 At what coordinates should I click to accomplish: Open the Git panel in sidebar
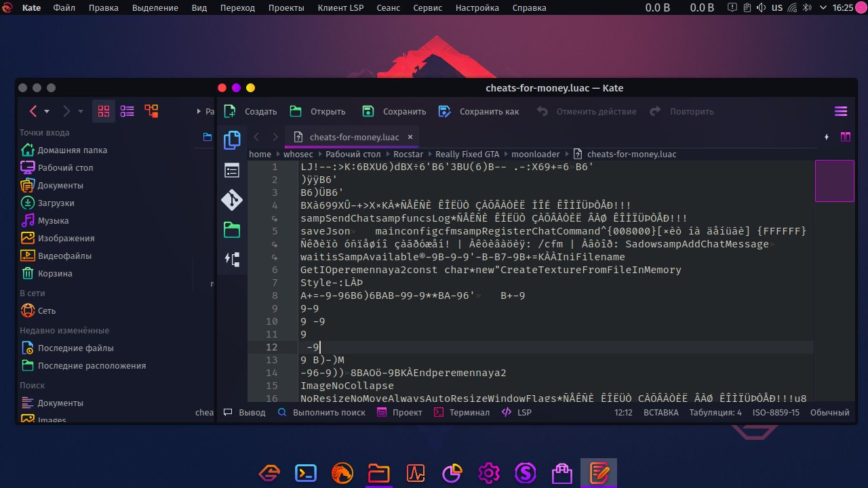pos(232,200)
